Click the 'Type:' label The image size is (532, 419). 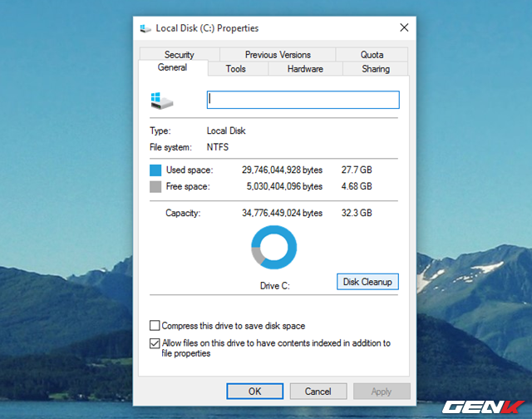(x=160, y=131)
